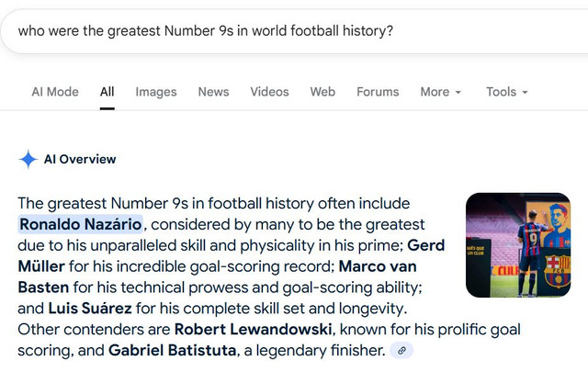Image resolution: width=588 pixels, height=372 pixels.
Task: Expand the Tools dropdown
Action: tap(506, 92)
